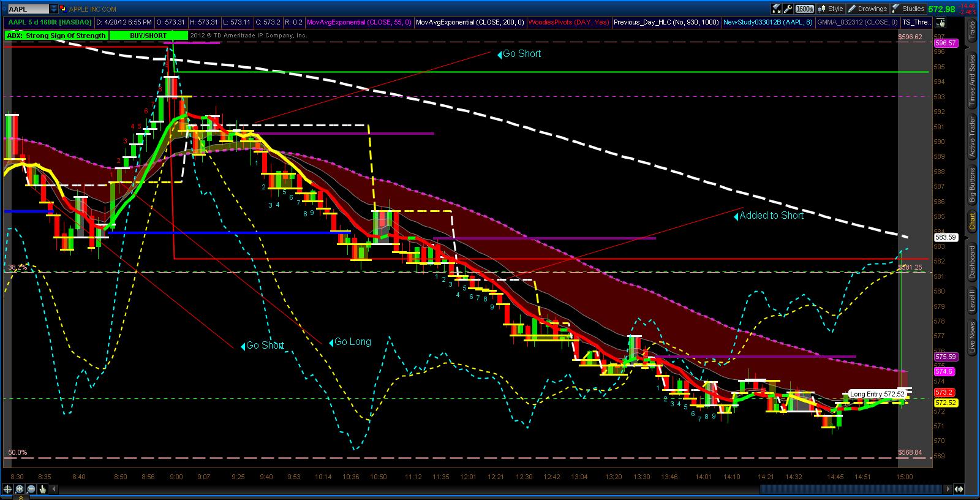The image size is (980, 500).
Task: Click the zoom in magnifier icon
Action: (20, 489)
